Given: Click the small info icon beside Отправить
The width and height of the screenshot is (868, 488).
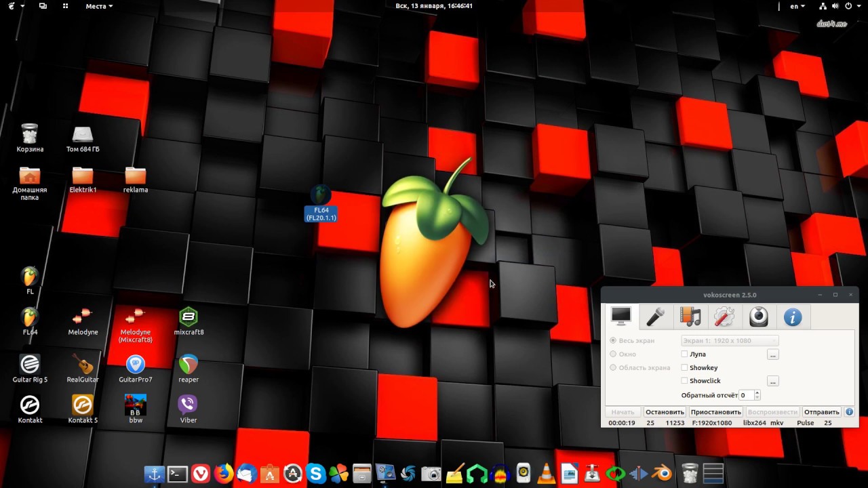Looking at the screenshot, I should [849, 411].
